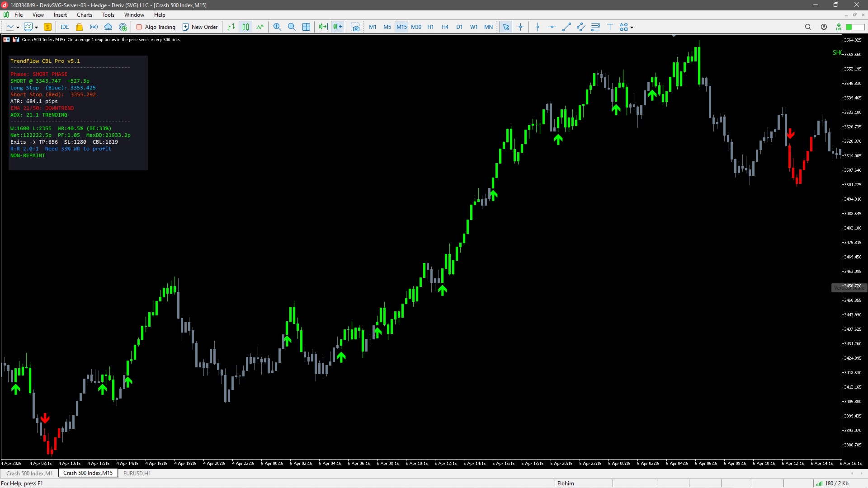Click the New Order button
This screenshot has width=868, height=488.
click(200, 27)
